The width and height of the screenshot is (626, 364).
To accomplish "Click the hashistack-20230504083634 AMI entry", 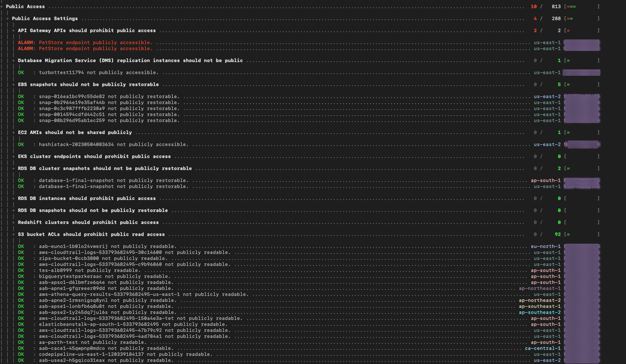I will point(113,144).
